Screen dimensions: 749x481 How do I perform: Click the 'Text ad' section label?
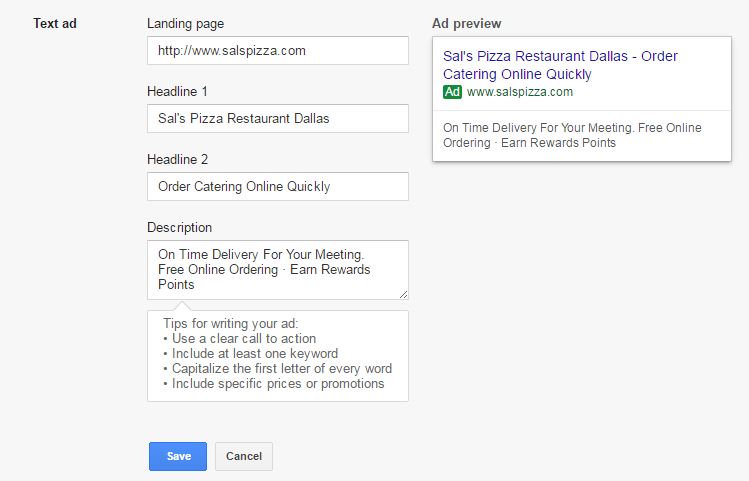pos(55,23)
